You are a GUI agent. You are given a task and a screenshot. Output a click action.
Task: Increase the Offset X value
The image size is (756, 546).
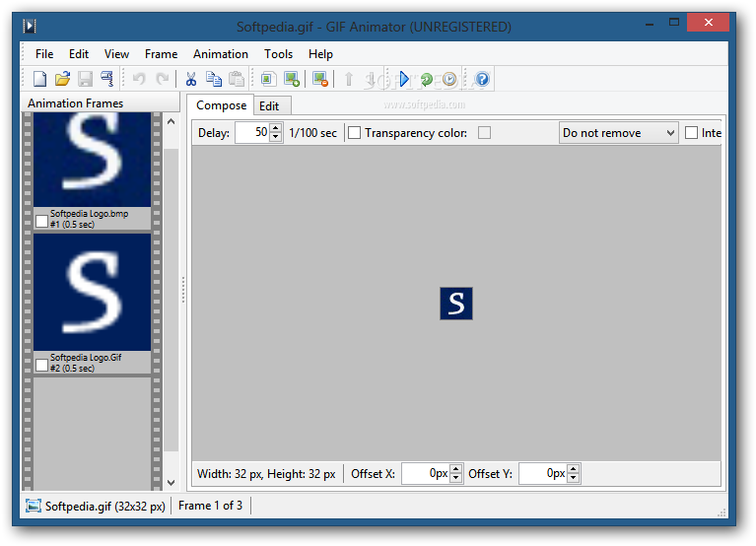point(456,469)
